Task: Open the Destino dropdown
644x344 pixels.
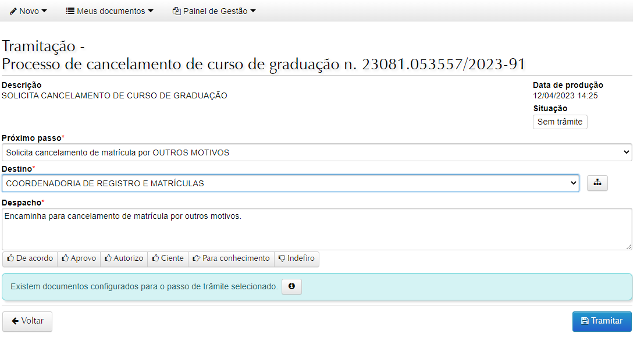Action: 290,183
